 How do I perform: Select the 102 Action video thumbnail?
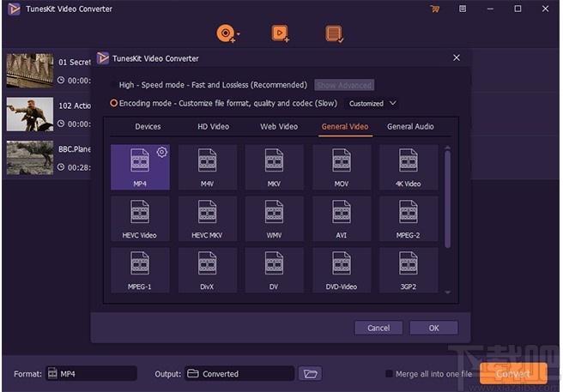click(30, 114)
